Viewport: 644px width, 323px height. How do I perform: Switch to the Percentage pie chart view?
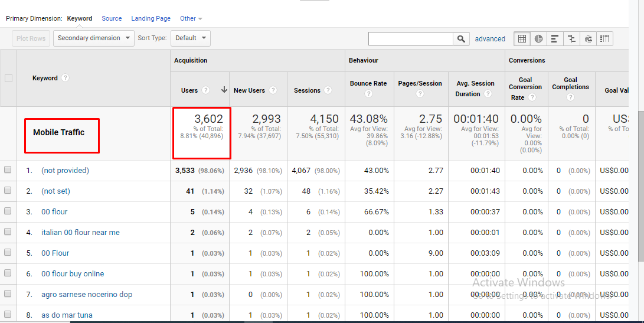538,38
